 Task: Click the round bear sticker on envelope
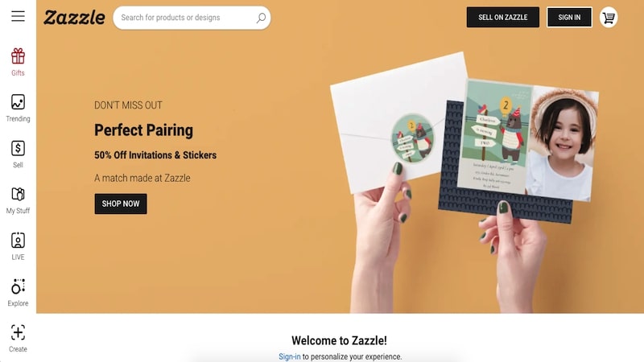tap(412, 138)
